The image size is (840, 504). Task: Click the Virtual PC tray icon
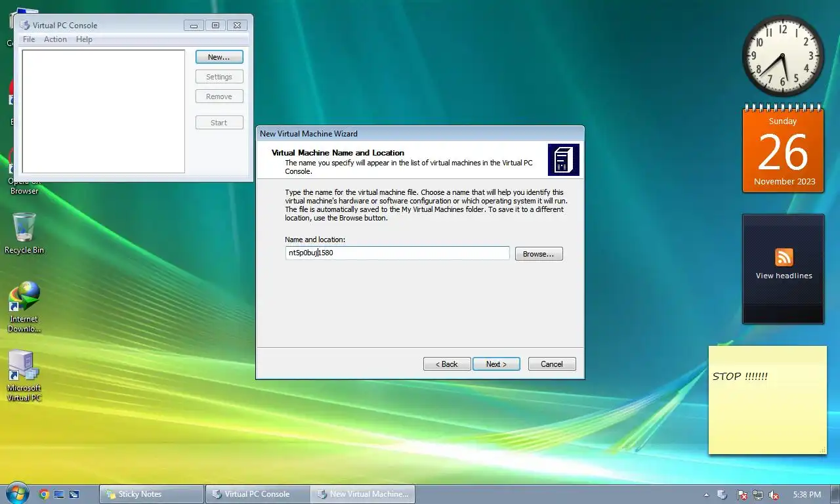[x=722, y=495]
